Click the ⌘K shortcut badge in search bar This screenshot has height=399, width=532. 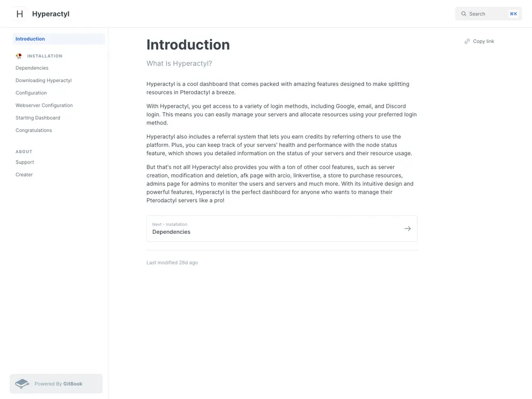[513, 13]
